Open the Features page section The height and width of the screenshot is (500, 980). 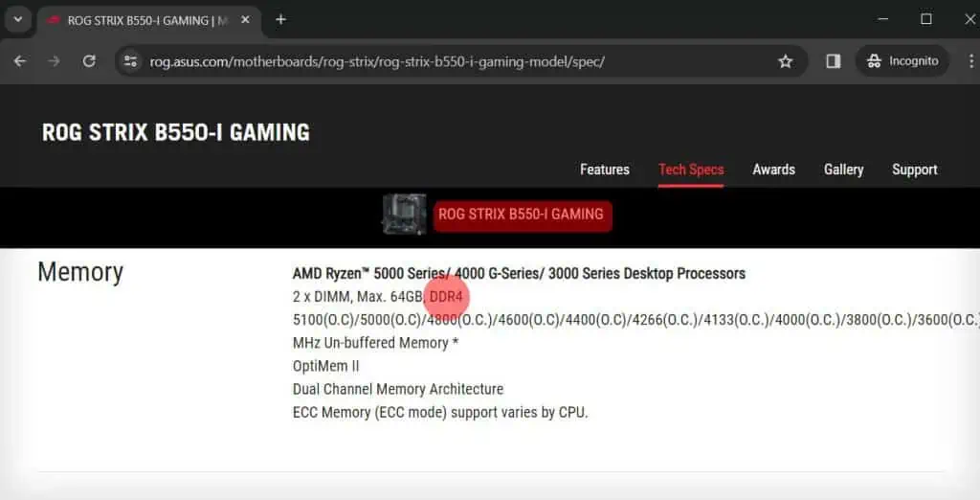pyautogui.click(x=604, y=170)
